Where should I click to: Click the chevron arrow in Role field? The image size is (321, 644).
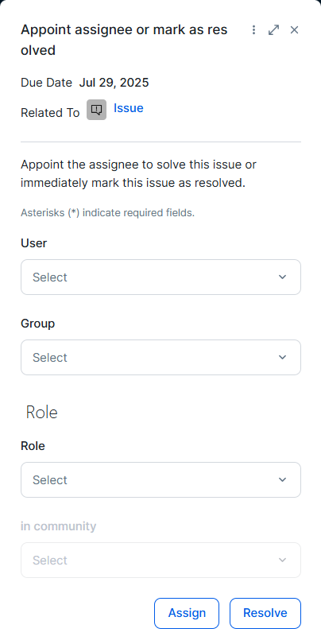(282, 479)
